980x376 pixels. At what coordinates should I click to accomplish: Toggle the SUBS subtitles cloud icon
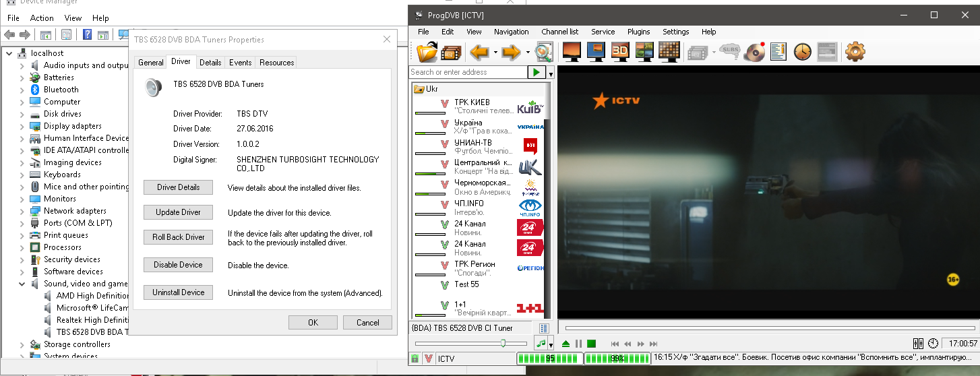730,51
